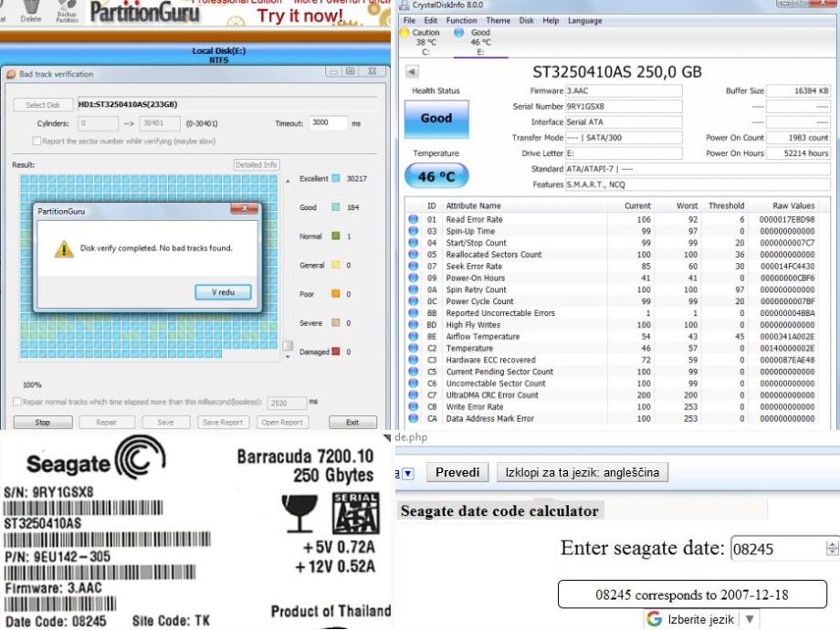The height and width of the screenshot is (630, 840).
Task: Click the Seagate date input stepper arrows
Action: click(x=831, y=549)
